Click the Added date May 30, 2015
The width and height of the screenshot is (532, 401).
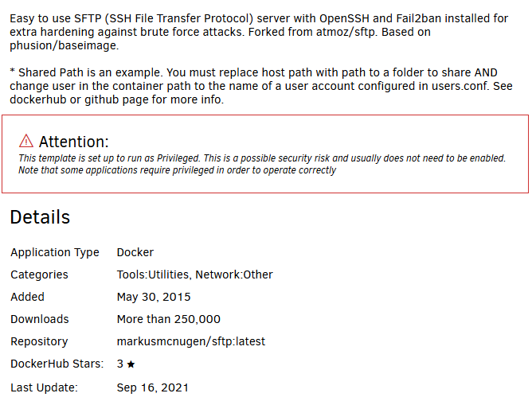(154, 297)
